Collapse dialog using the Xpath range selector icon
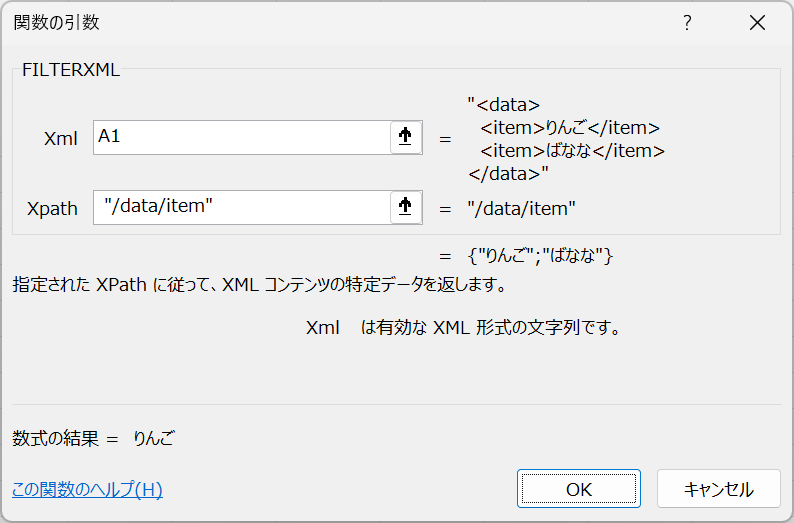 coord(406,207)
